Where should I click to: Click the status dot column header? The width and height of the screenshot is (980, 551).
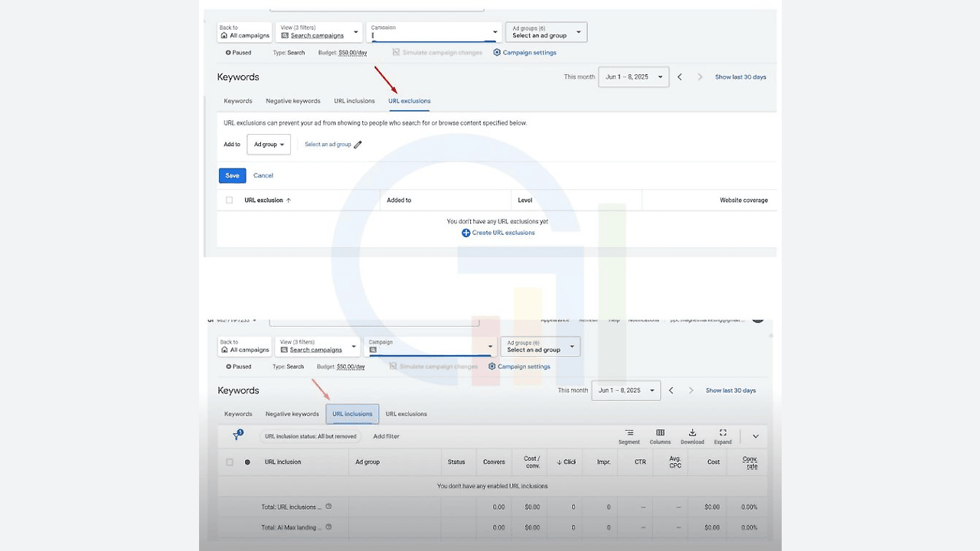[247, 462]
